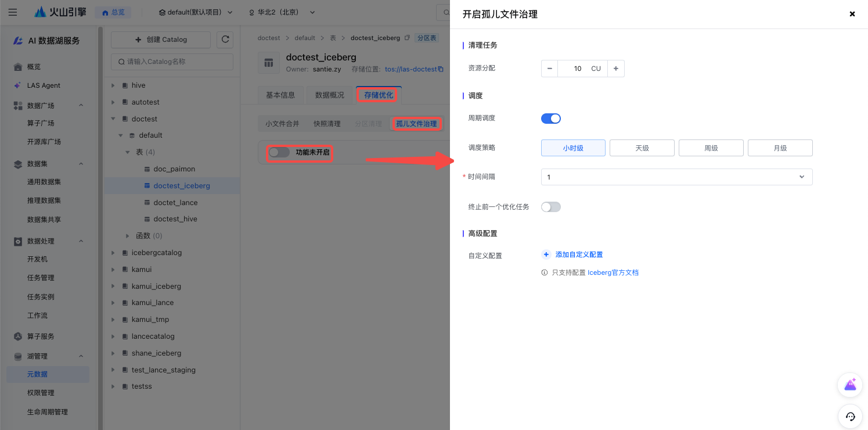
Task: Open 概览 in the sidebar
Action: pos(34,67)
